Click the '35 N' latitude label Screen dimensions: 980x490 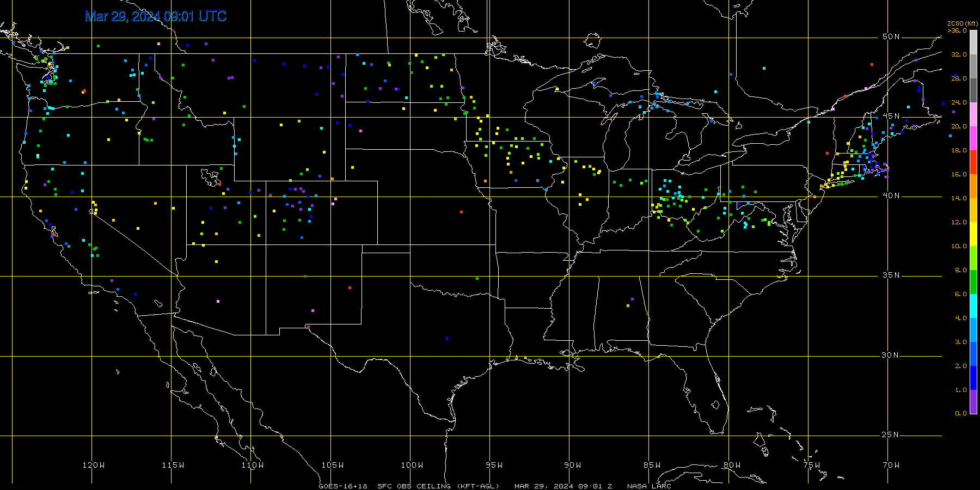click(891, 275)
